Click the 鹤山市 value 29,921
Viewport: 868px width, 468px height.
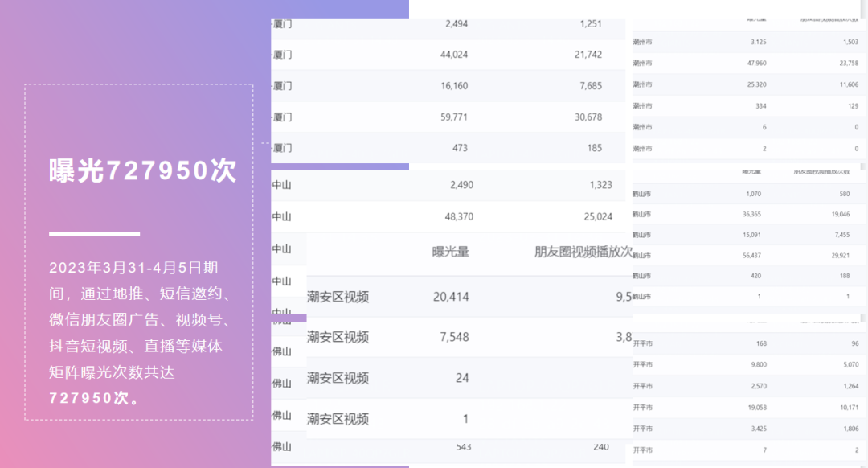tap(841, 256)
